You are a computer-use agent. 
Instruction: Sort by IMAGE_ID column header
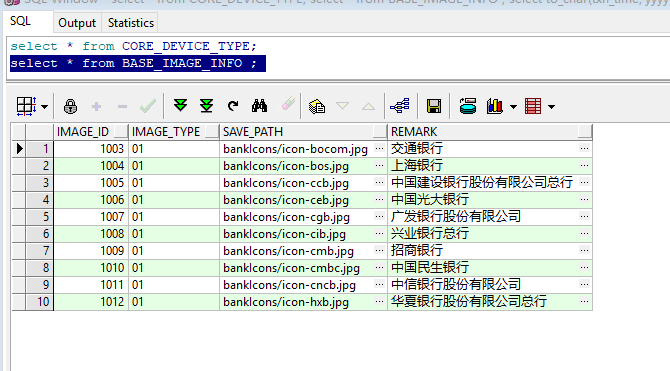(91, 131)
